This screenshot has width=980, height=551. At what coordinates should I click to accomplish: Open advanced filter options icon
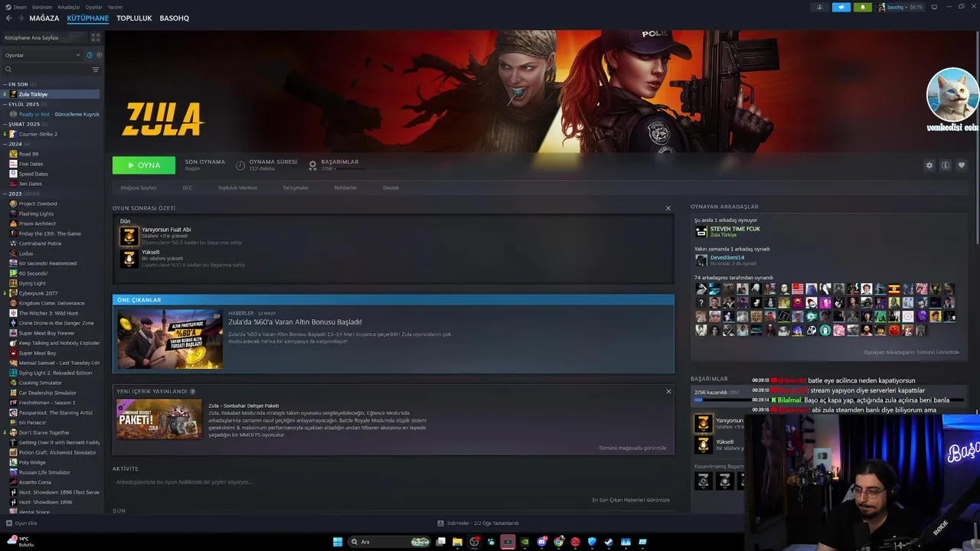point(96,70)
